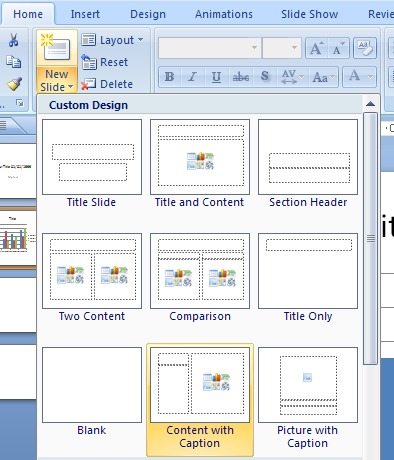
Task: Click the Reset slide button
Action: (105, 62)
